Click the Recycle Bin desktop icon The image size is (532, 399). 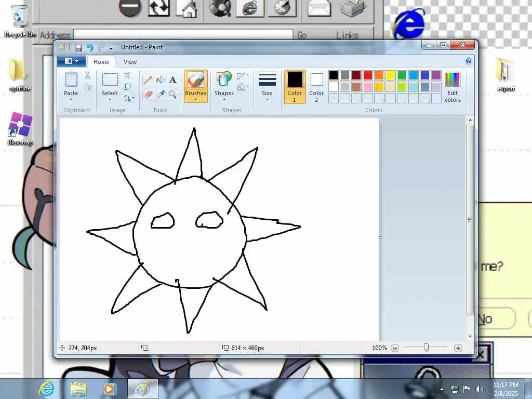(20, 21)
